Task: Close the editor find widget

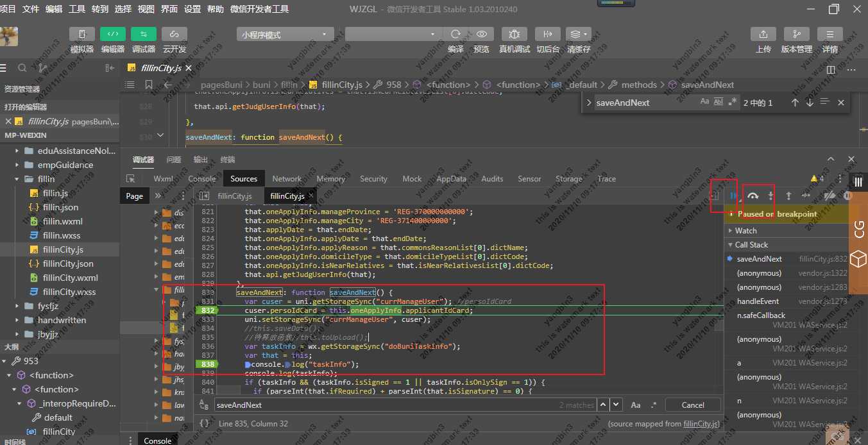Action: click(841, 102)
